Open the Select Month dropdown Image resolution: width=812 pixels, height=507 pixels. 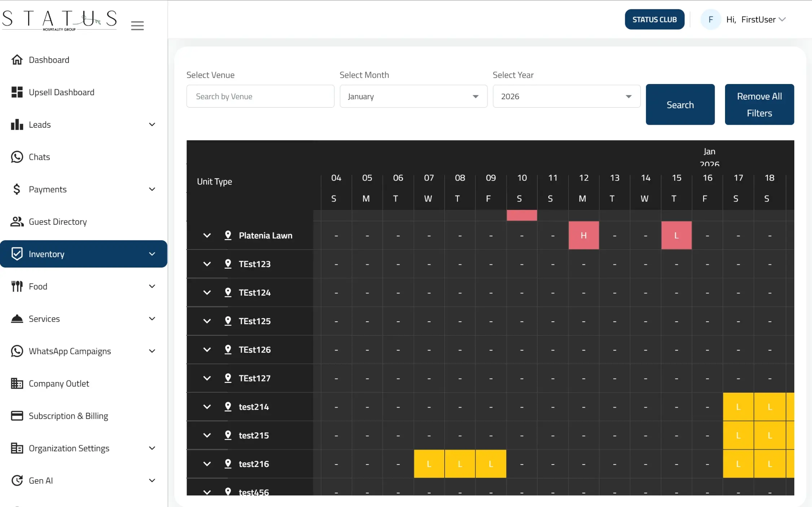[413, 96]
